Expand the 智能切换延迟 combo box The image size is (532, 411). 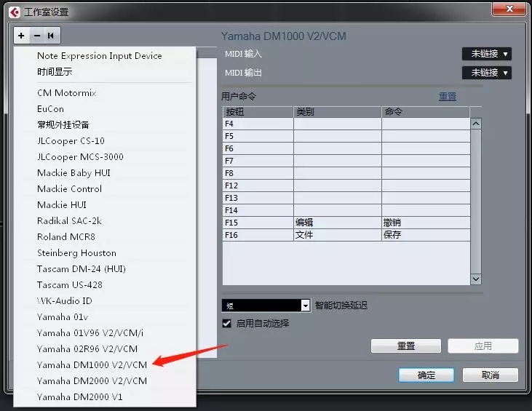306,306
